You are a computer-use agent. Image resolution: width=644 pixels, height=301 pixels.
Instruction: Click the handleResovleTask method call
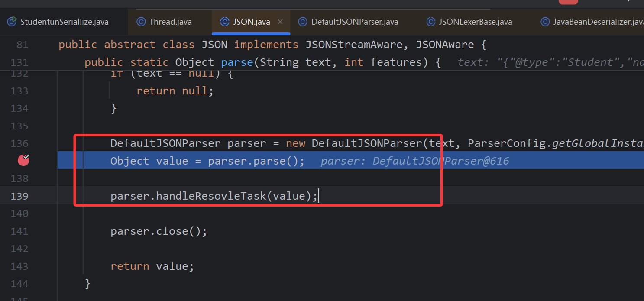210,196
